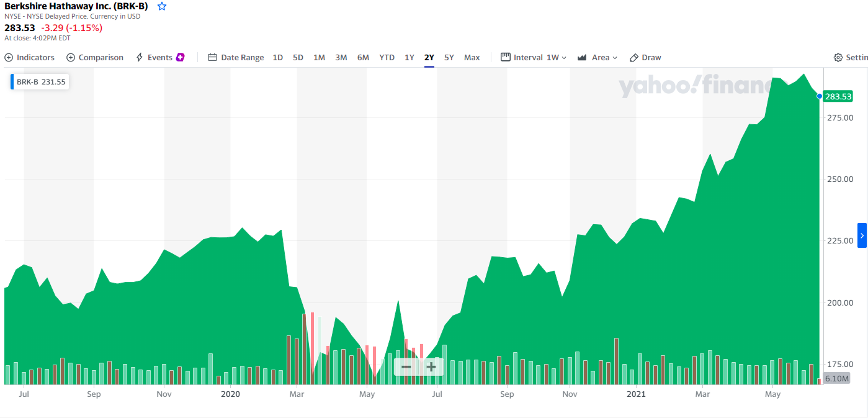This screenshot has width=868, height=418.
Task: Click the 283.53 current price tag
Action: [x=838, y=96]
